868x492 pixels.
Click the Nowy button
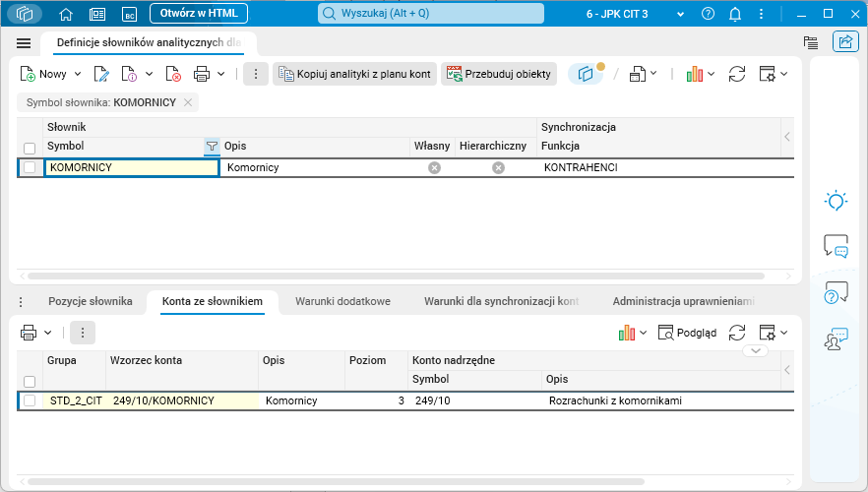coord(43,74)
